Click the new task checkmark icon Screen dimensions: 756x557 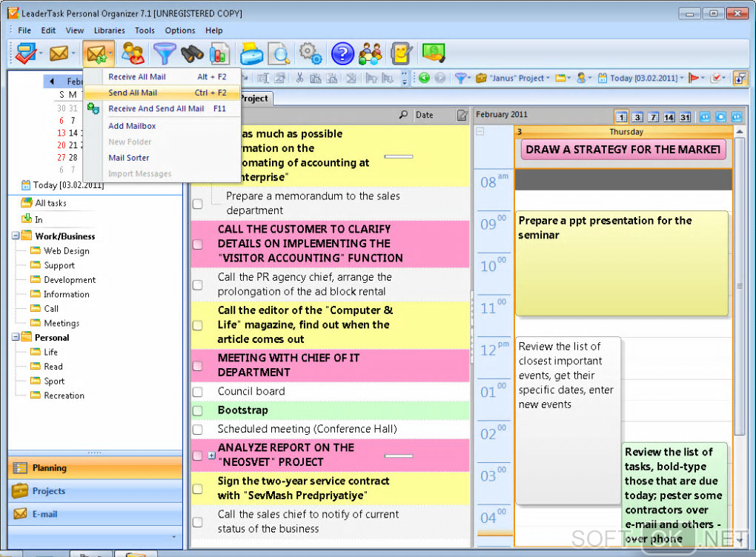[x=25, y=53]
